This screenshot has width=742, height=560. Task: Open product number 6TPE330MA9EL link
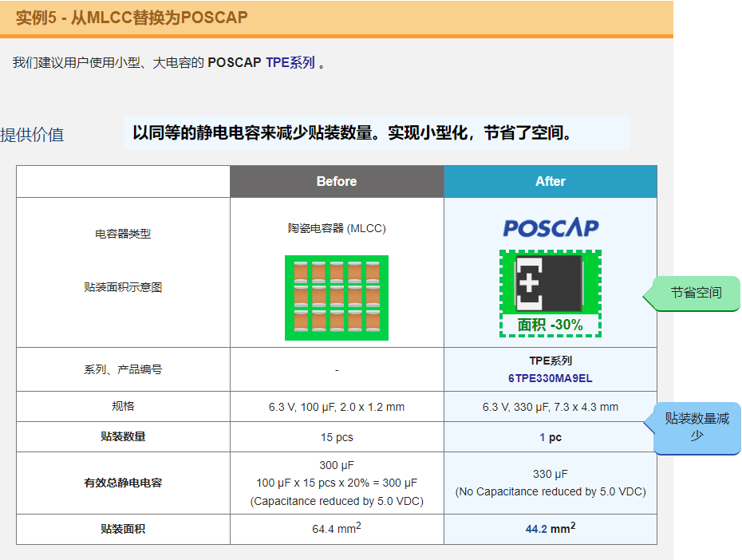pyautogui.click(x=550, y=378)
